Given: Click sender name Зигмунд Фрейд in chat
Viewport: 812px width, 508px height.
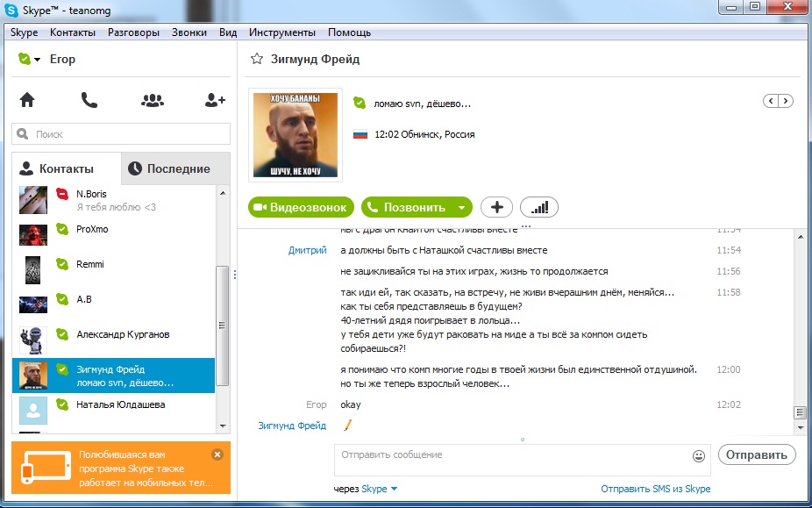Looking at the screenshot, I should tap(292, 426).
